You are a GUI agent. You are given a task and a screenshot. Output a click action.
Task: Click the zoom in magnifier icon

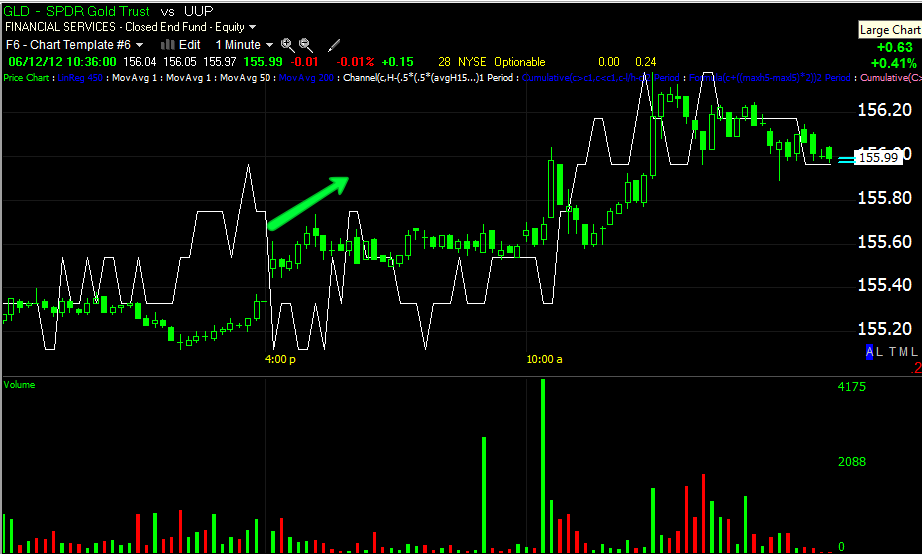pyautogui.click(x=288, y=45)
